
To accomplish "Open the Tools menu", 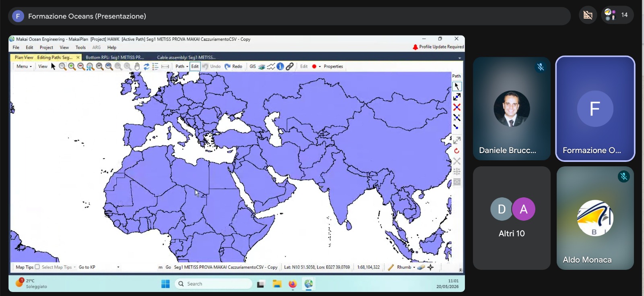I will coord(80,48).
